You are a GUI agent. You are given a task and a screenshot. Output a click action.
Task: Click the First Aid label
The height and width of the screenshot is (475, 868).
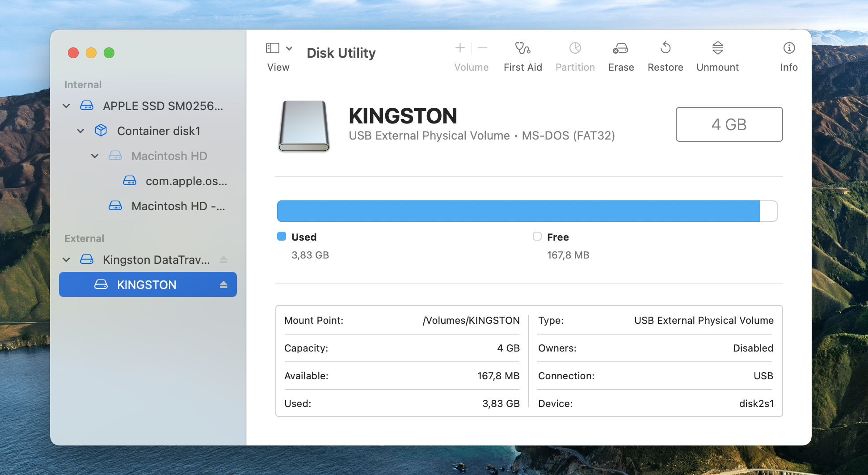[522, 67]
